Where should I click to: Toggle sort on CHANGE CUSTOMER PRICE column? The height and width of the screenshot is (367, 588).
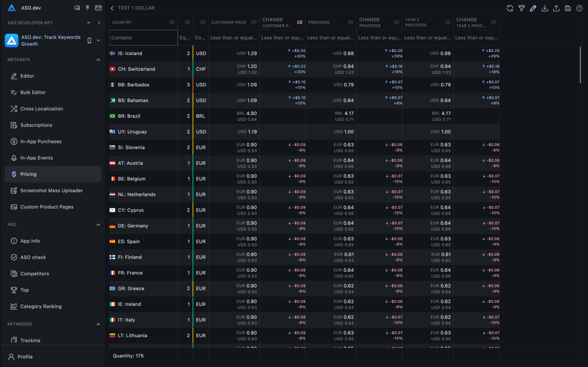click(x=300, y=22)
